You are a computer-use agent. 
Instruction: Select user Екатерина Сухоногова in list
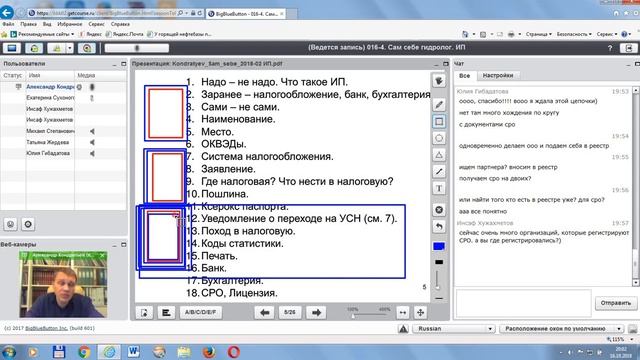50,98
